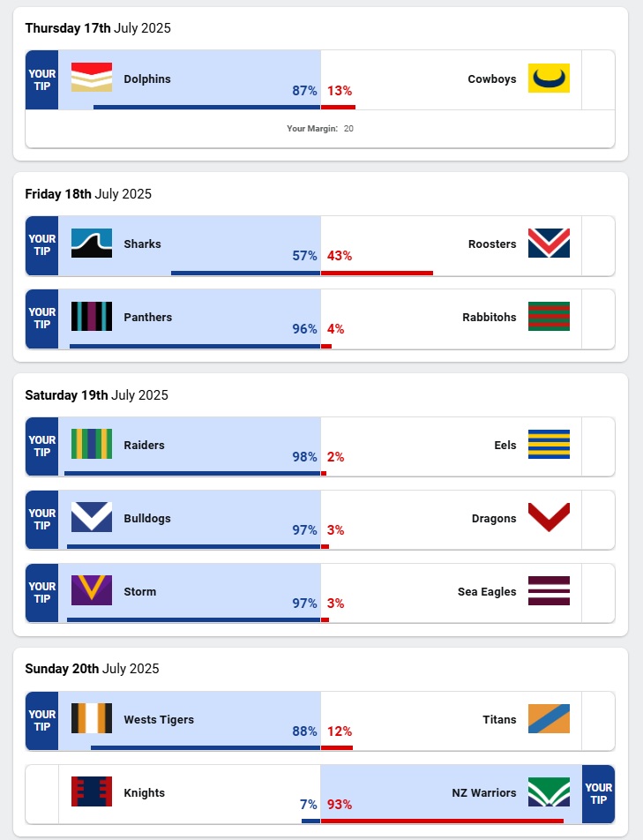Viewport: 643px width, 840px height.
Task: Toggle tip box beside Sea Eagles
Action: tap(598, 592)
